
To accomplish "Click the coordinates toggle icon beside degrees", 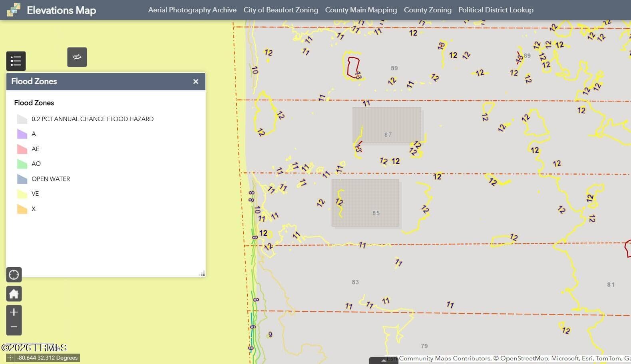I will coord(10,358).
